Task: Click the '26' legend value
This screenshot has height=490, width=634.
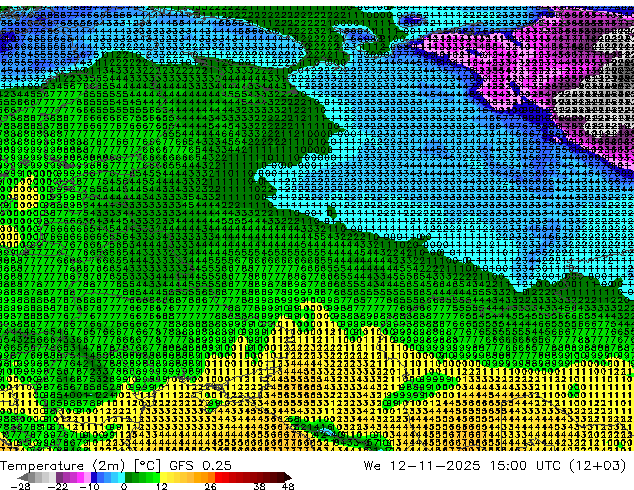Action: coord(210,486)
